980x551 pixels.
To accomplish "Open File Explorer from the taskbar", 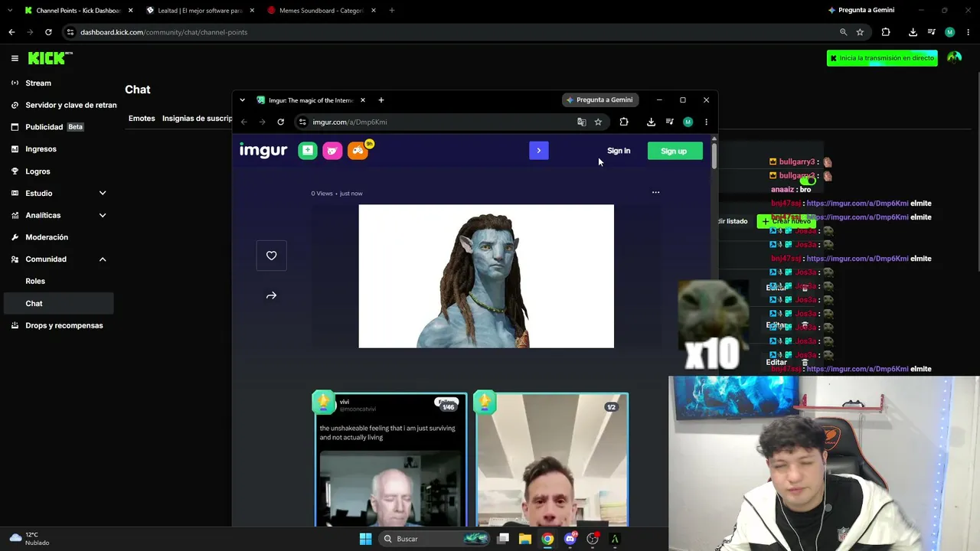I will tap(525, 539).
